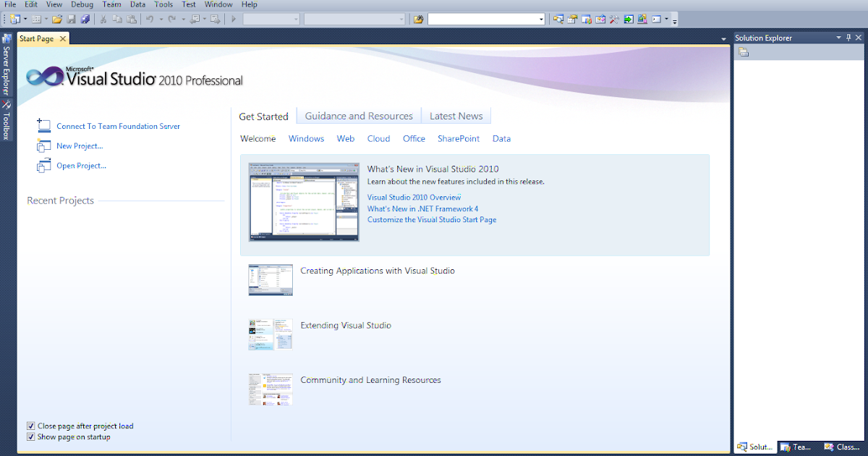Open the Team Explorer bottom tab
This screenshot has width=868, height=456.
[x=796, y=447]
